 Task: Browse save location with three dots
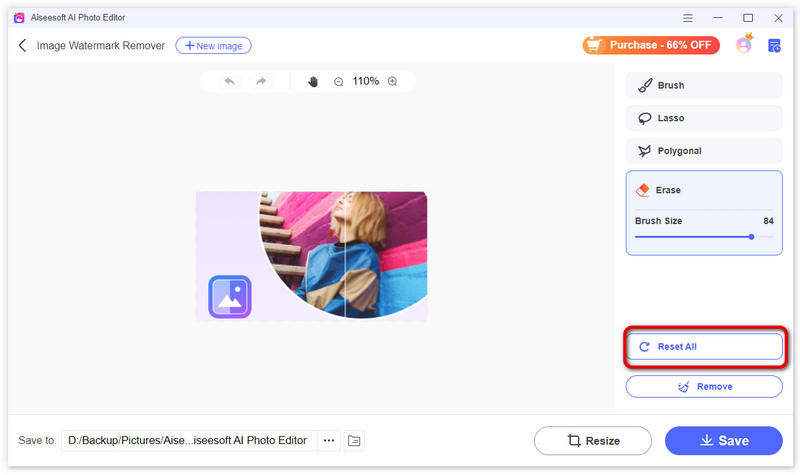pyautogui.click(x=329, y=440)
